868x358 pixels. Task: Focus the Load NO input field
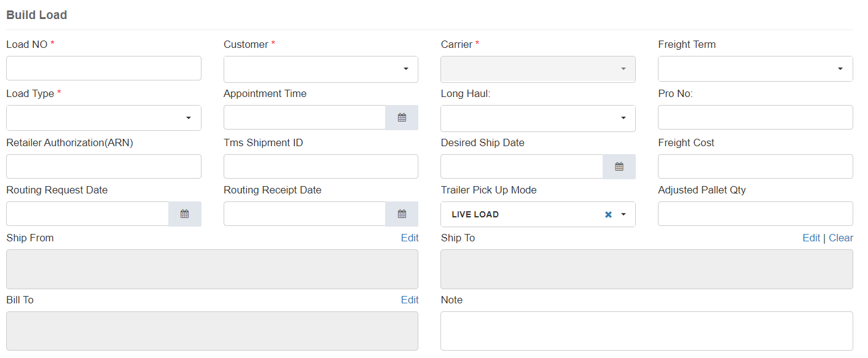pos(103,68)
